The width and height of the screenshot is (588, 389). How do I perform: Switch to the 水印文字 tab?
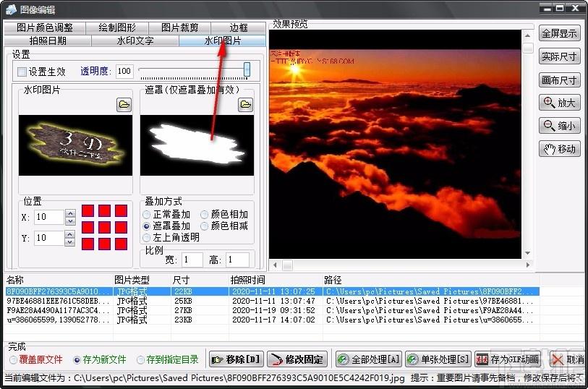pos(135,40)
